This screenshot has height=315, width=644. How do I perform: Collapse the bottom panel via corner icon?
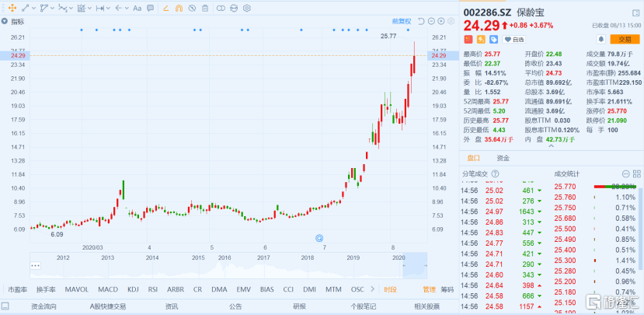point(5,306)
